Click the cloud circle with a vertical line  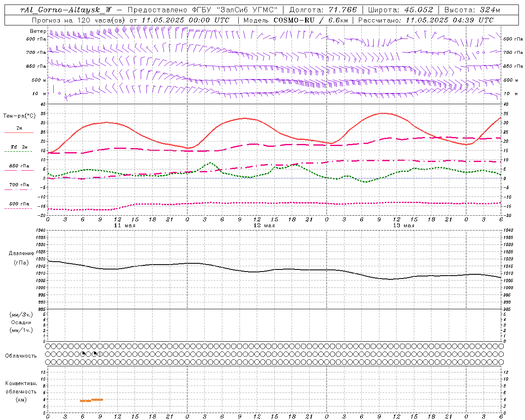pos(100,354)
